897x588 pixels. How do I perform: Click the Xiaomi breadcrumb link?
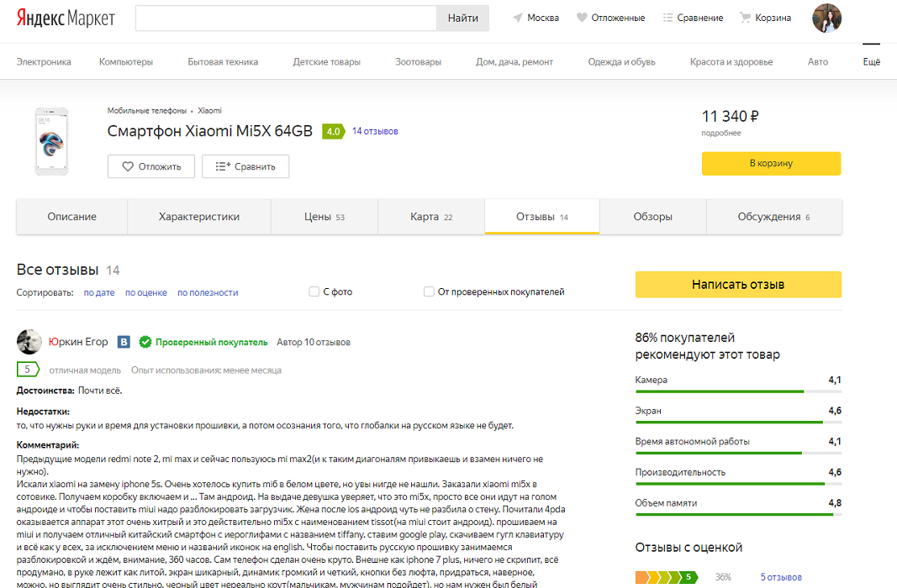point(209,111)
